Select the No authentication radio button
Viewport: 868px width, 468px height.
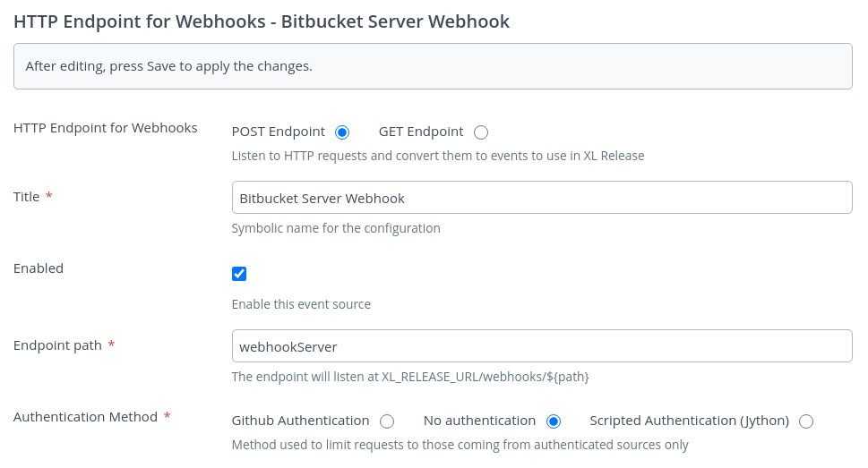point(554,421)
